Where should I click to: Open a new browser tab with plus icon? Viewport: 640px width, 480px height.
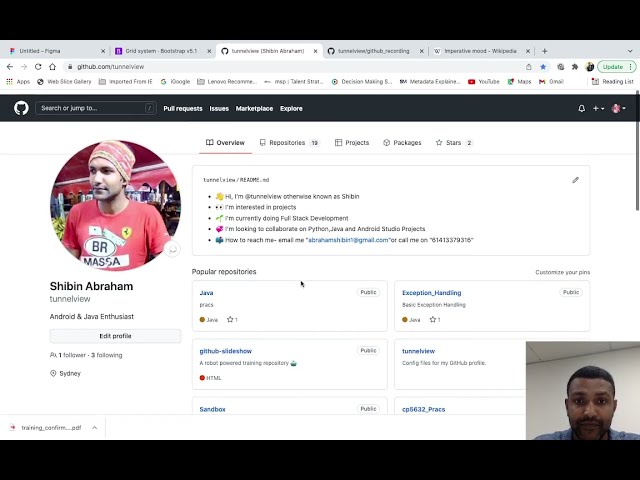pyautogui.click(x=544, y=50)
